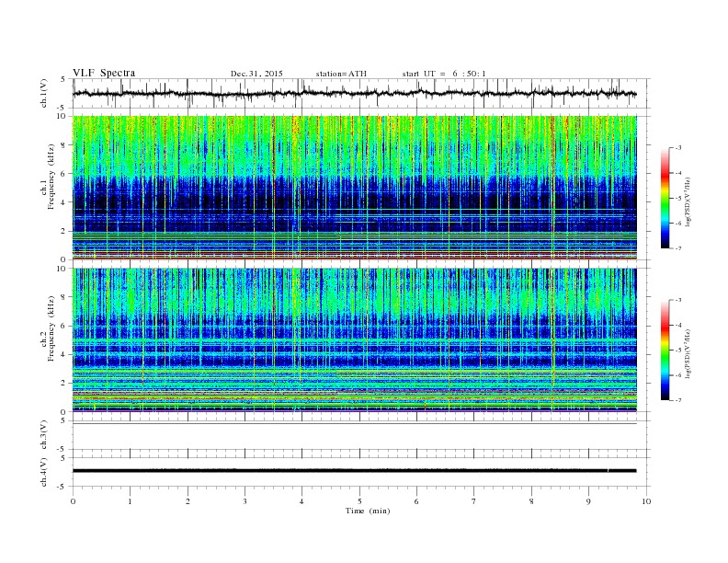This screenshot has height=563, width=728.
Task: Click the "ch.4(V)" axis label
Action: pos(44,472)
